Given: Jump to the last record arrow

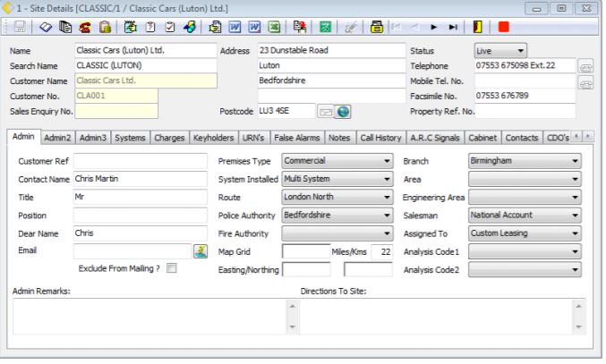Looking at the screenshot, I should tap(454, 28).
